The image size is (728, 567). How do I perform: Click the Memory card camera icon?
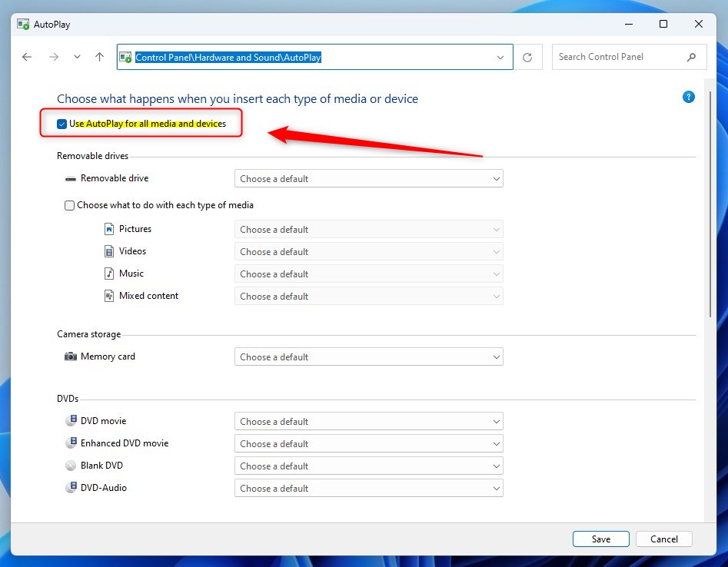pos(71,356)
